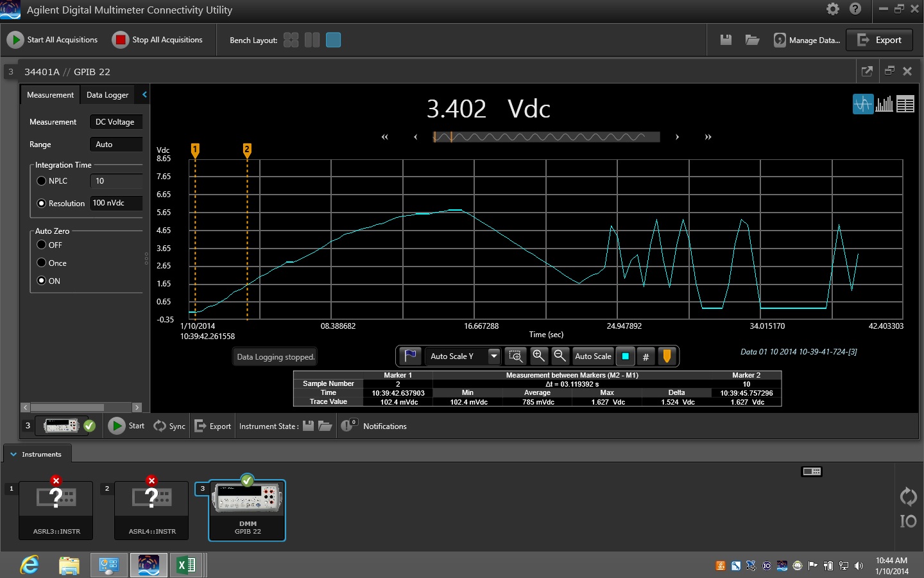Select the NPLC integration time option
Image resolution: width=924 pixels, height=578 pixels.
[42, 181]
